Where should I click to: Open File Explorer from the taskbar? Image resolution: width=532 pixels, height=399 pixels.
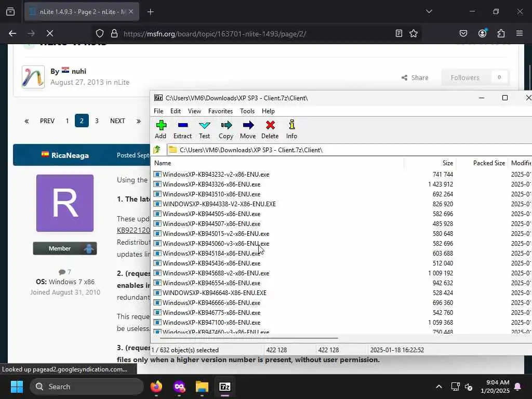click(x=202, y=387)
